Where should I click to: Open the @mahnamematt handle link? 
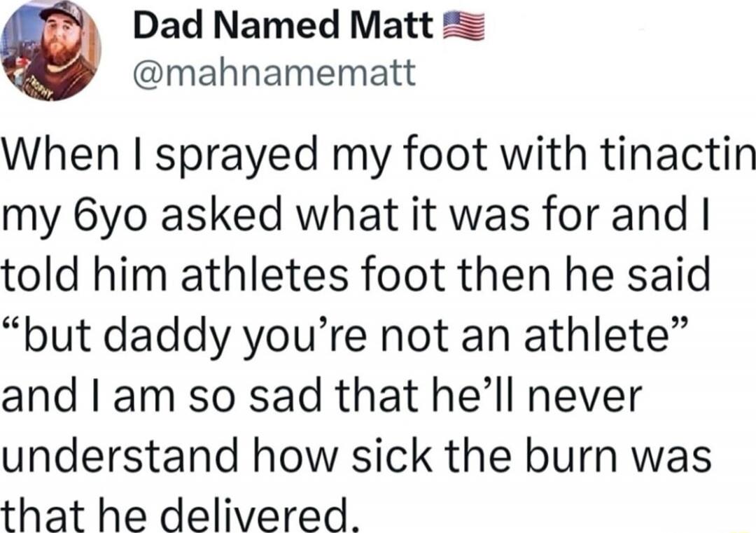click(x=274, y=72)
